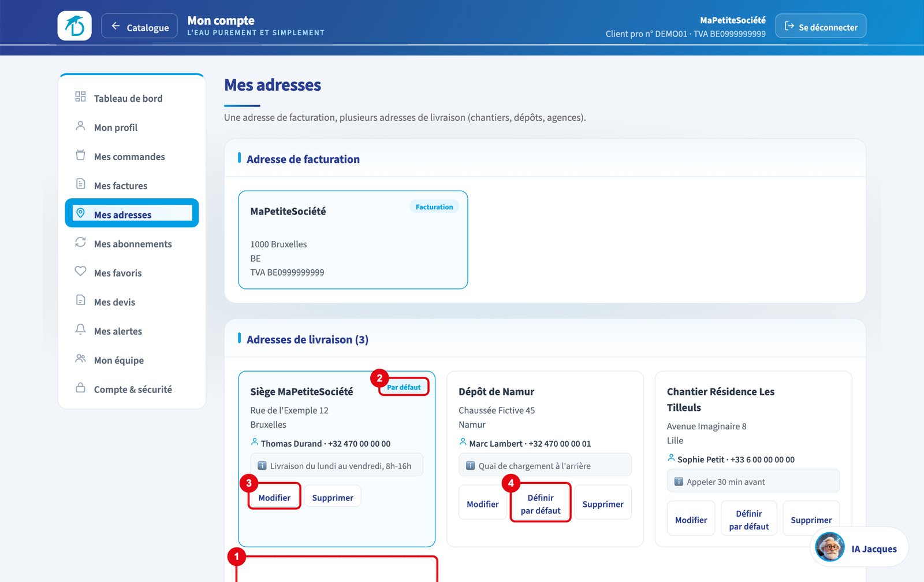Click the IA Jacques avatar
924x582 pixels.
[x=830, y=547]
